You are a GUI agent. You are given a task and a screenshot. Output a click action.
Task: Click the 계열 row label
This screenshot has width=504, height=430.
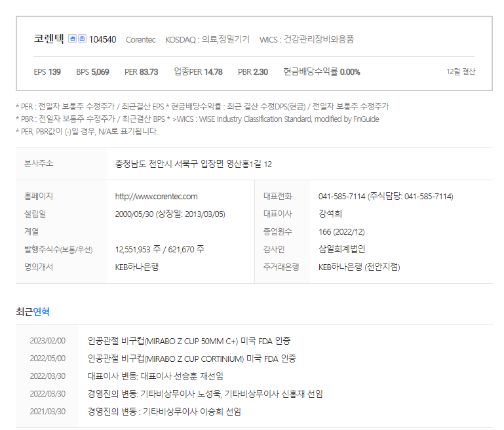click(x=31, y=231)
